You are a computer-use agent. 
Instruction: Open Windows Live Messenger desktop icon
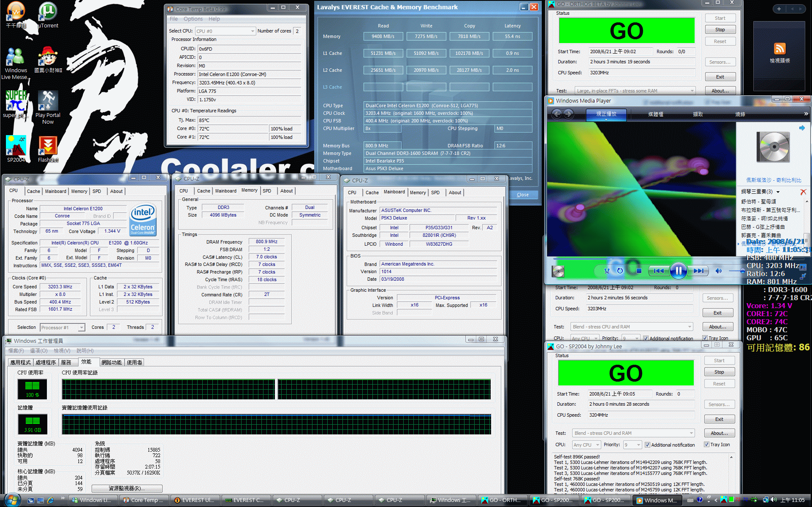16,64
